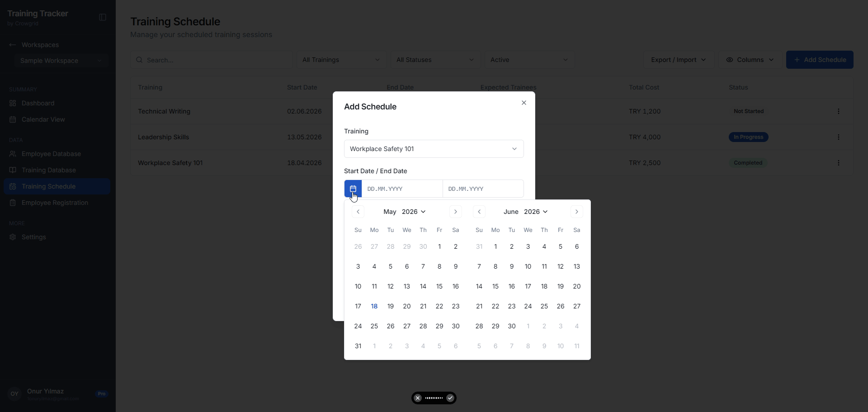This screenshot has width=868, height=412.
Task: Go to previous month in June calendar
Action: pyautogui.click(x=479, y=212)
